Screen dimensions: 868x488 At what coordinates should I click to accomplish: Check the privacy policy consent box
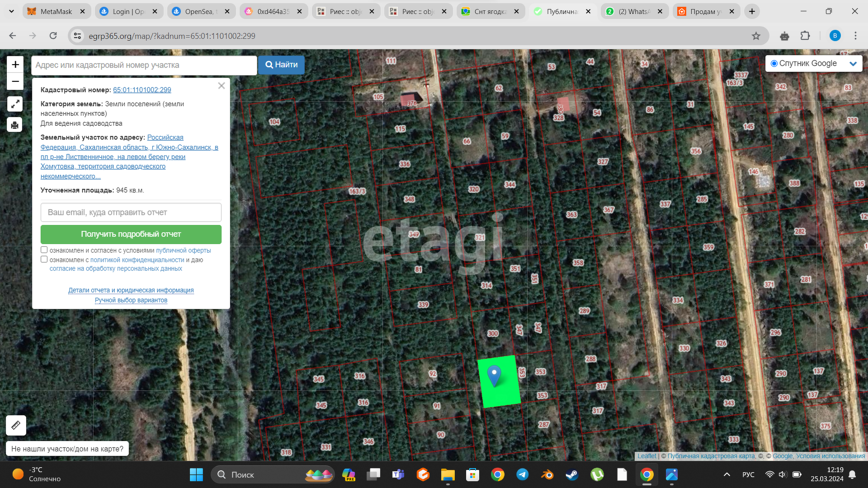click(44, 259)
